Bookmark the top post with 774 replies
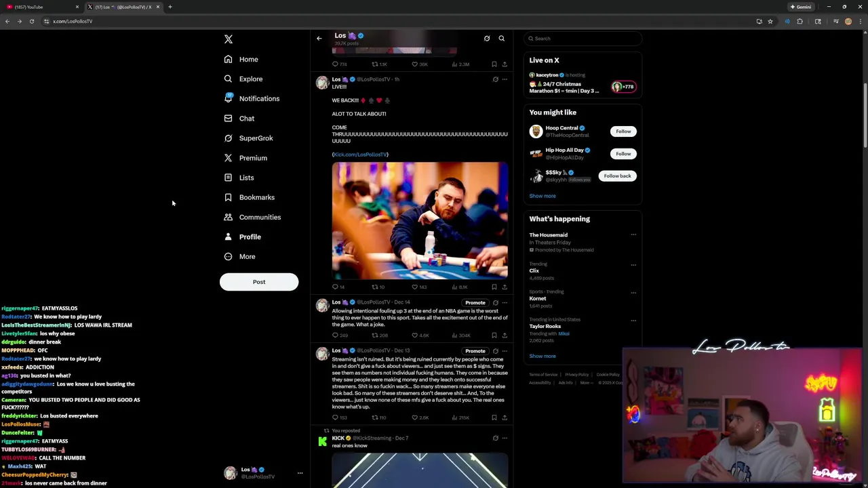The height and width of the screenshot is (488, 868). [494, 64]
